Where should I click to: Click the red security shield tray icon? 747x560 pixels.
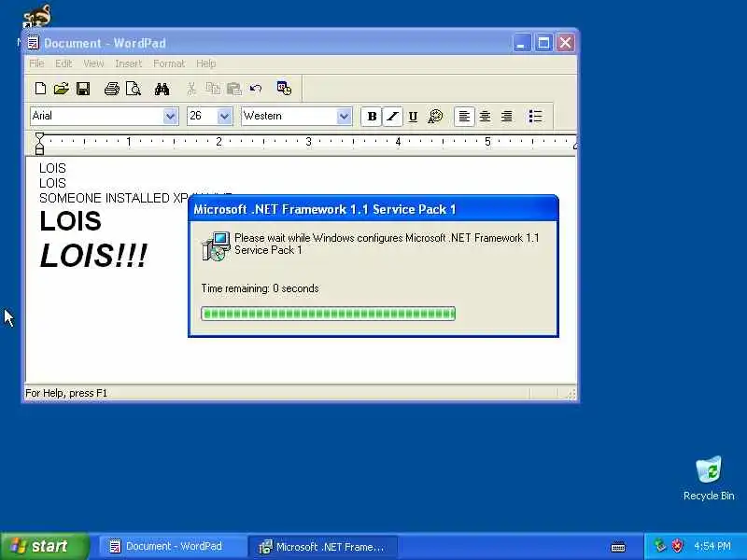(677, 546)
